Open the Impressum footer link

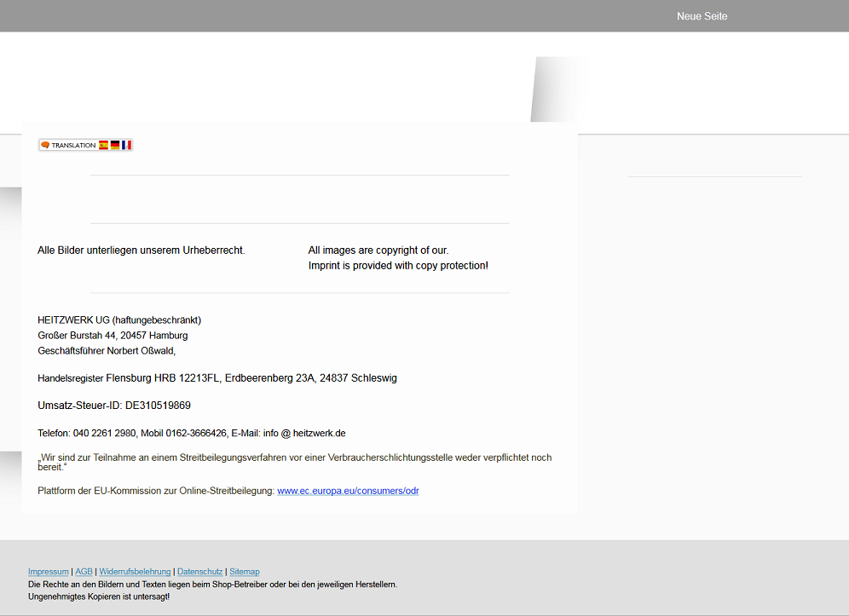click(48, 572)
